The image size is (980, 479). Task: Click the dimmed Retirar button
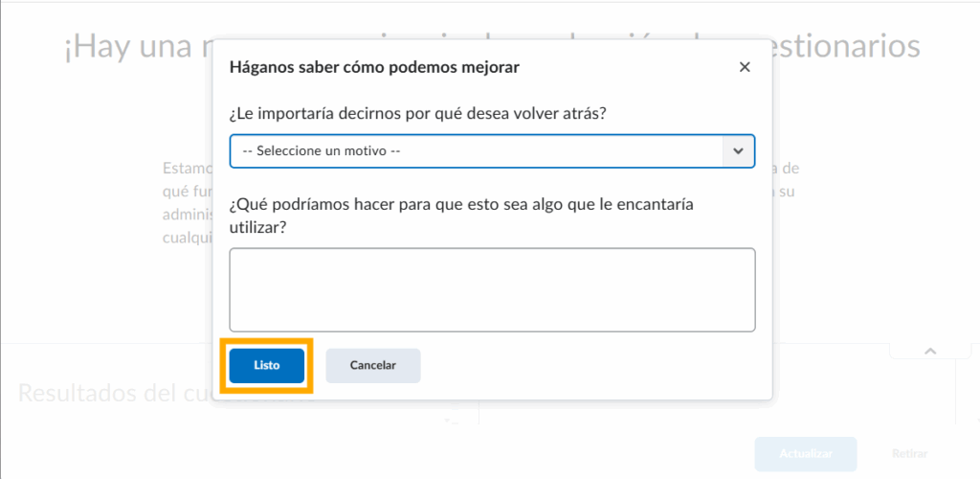pos(908,453)
